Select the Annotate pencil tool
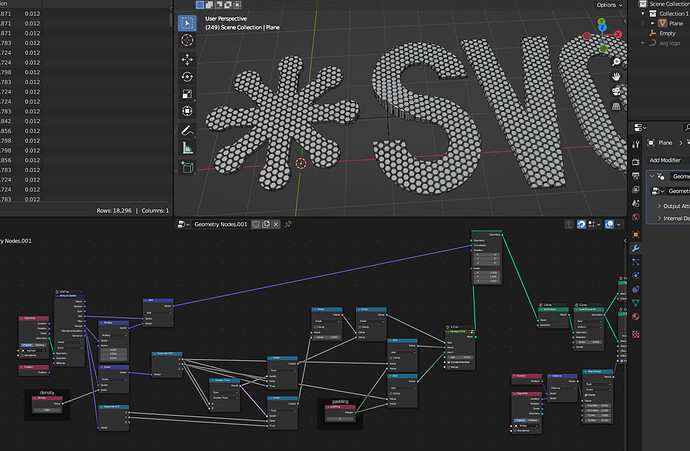The image size is (690, 451). (x=187, y=131)
